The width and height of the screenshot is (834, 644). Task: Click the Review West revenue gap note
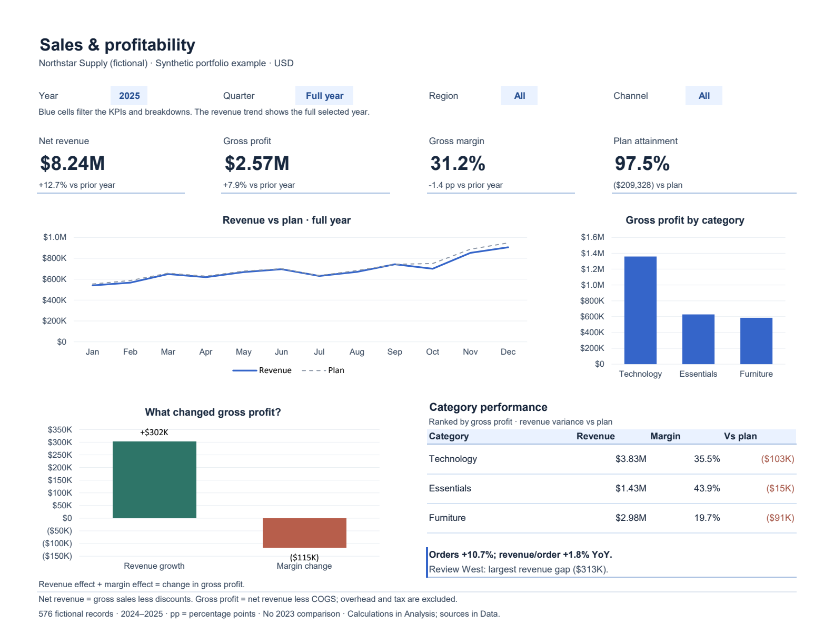[x=519, y=569]
